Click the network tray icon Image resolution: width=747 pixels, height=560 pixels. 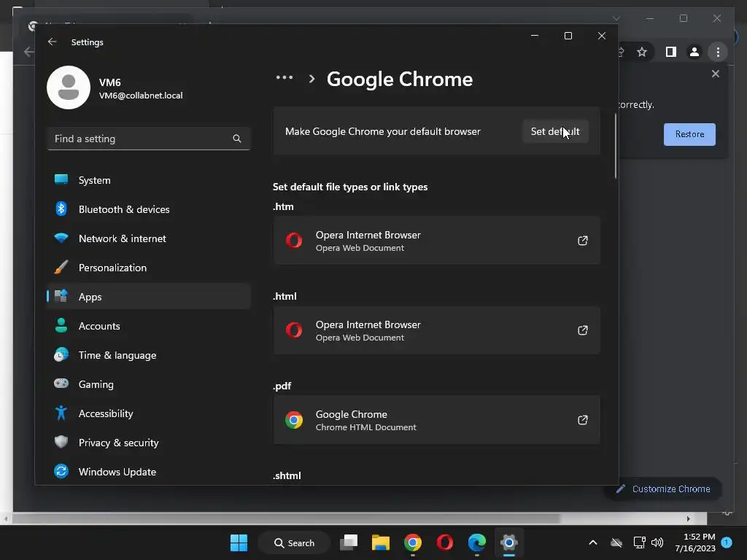pos(639,542)
